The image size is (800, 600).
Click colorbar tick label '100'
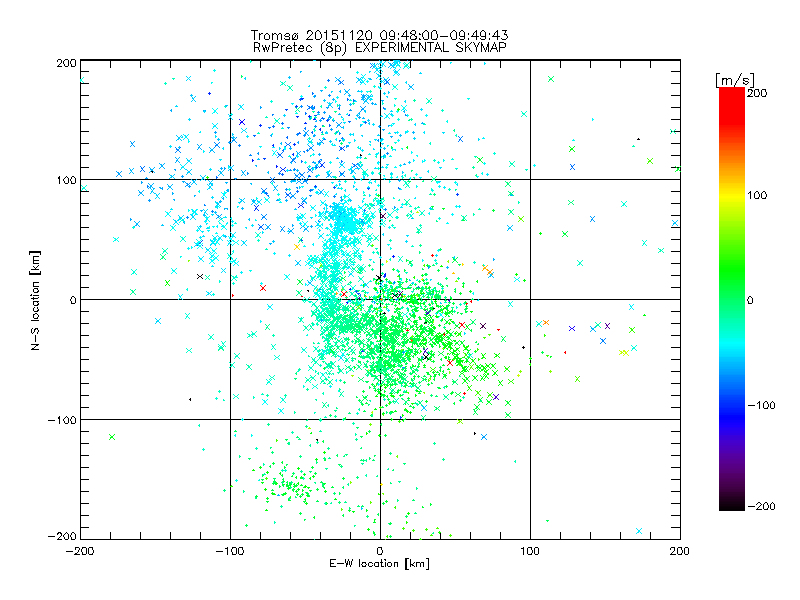[x=757, y=195]
